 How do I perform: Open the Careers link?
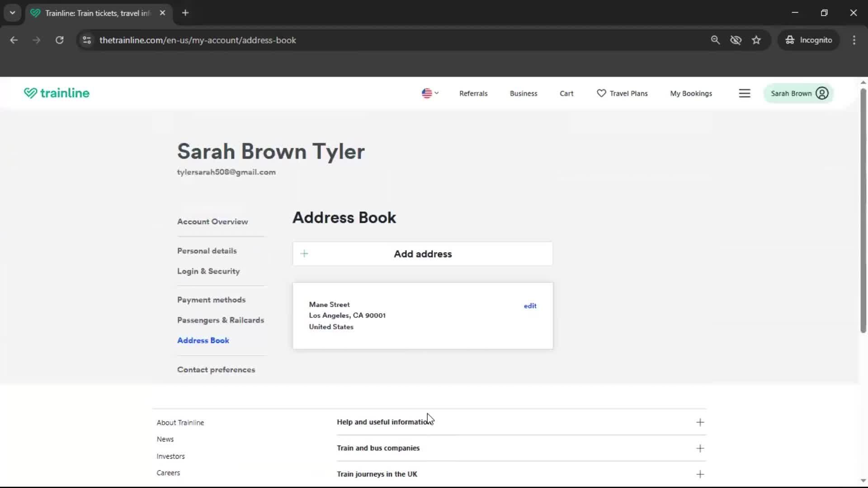168,473
